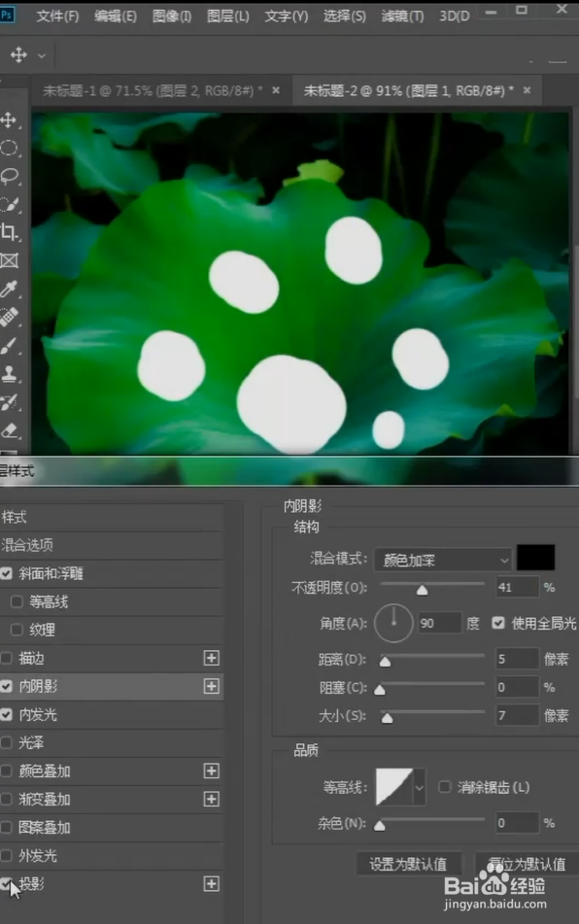Click the 不透明度 opacity slider handle
Viewport: 579px width, 924px height.
[423, 590]
